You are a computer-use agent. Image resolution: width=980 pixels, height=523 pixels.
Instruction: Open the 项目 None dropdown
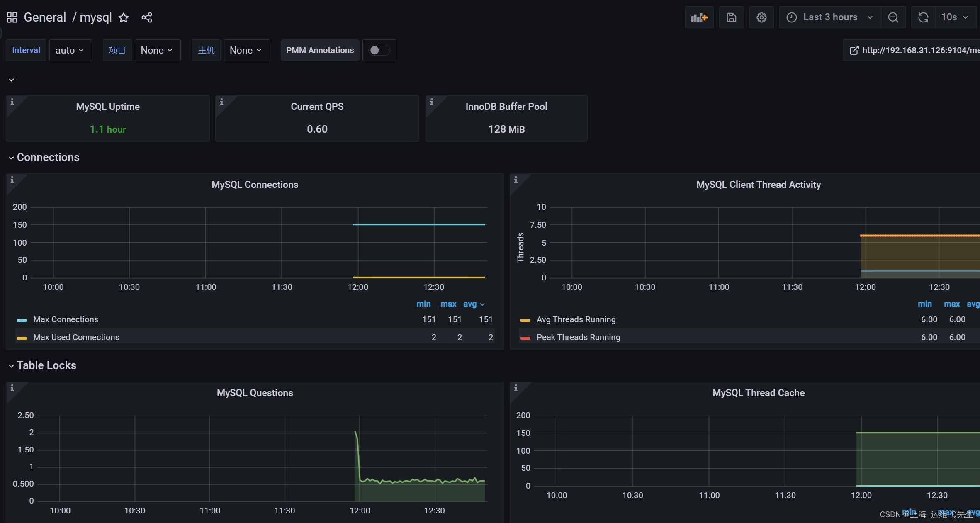point(157,50)
